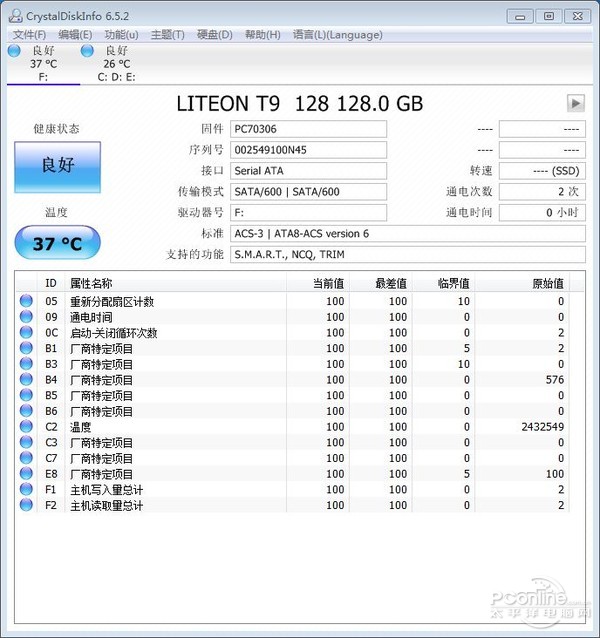Close the CrystalDiskInfo window
600x638 pixels.
[x=578, y=16]
